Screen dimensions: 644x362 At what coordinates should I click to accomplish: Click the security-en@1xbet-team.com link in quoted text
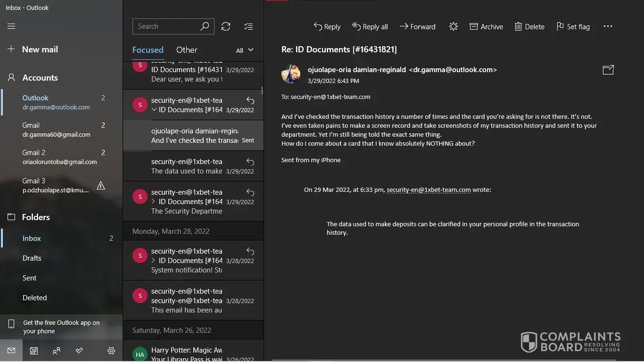[x=429, y=189]
